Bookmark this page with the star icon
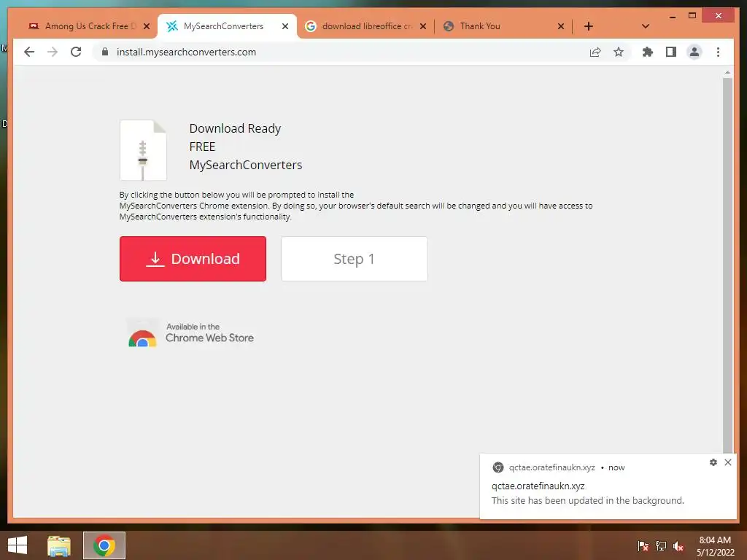747x560 pixels. click(619, 52)
